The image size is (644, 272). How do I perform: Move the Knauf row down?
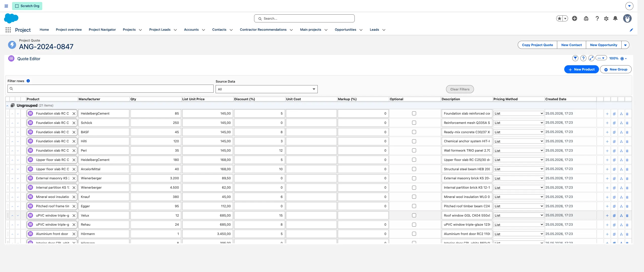tap(18, 197)
